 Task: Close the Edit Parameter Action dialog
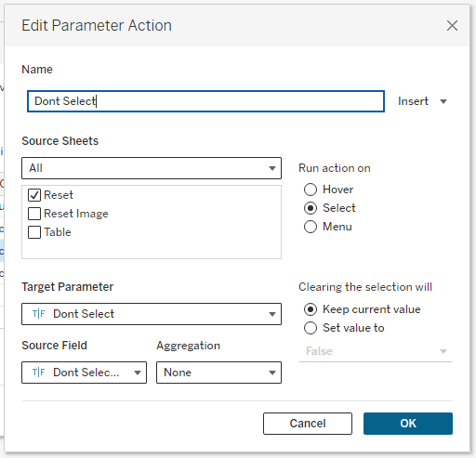tap(452, 25)
